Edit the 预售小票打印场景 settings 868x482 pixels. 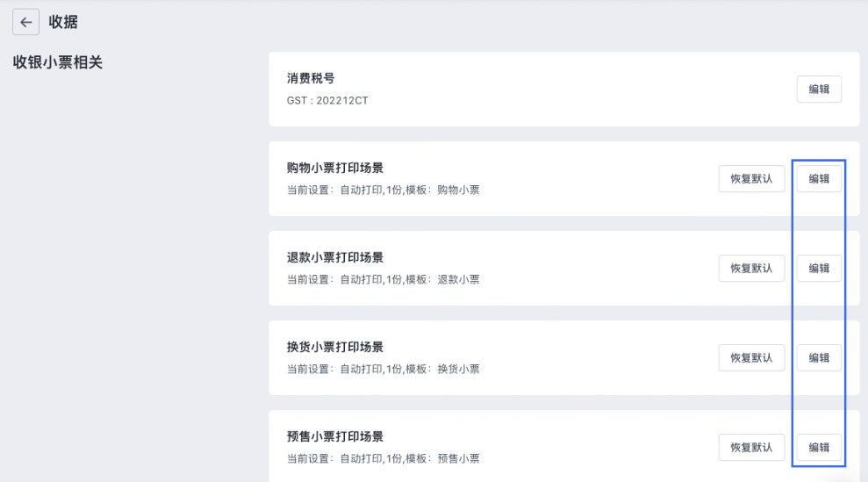point(819,448)
